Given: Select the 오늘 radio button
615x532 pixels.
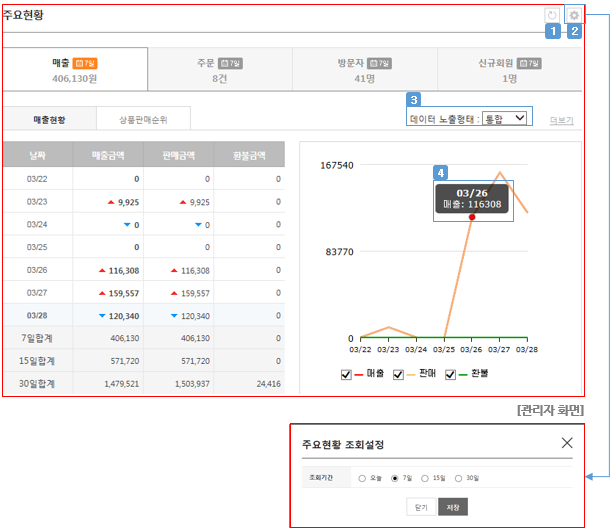Looking at the screenshot, I should coord(362,478).
